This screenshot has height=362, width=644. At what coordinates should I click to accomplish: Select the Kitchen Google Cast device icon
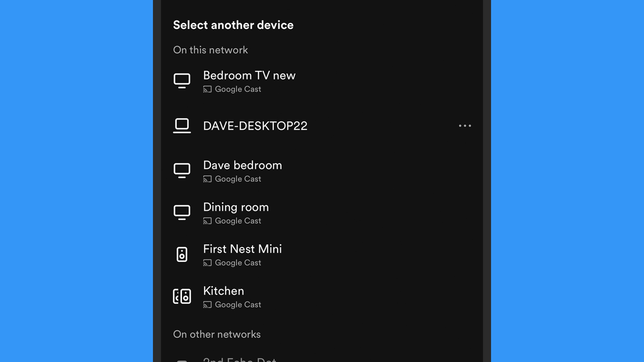point(182,296)
